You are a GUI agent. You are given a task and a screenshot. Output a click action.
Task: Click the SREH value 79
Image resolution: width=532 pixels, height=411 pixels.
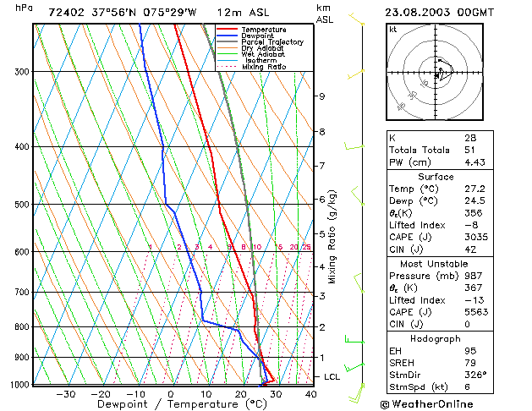click(x=470, y=363)
